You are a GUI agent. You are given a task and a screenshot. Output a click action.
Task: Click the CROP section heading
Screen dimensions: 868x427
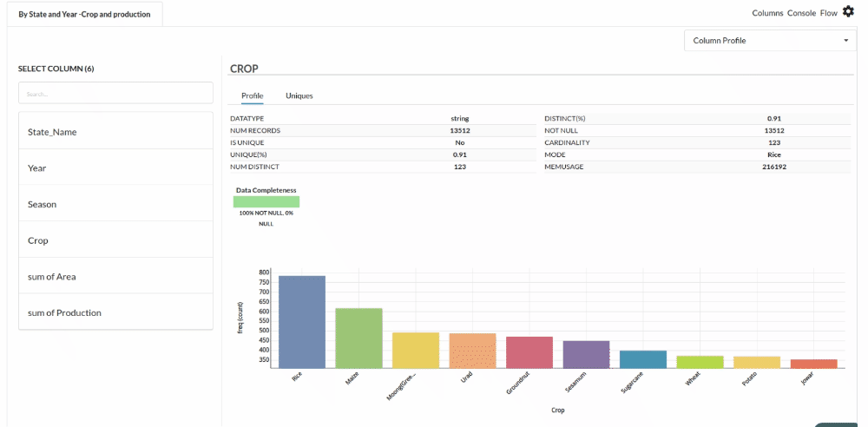tap(244, 69)
